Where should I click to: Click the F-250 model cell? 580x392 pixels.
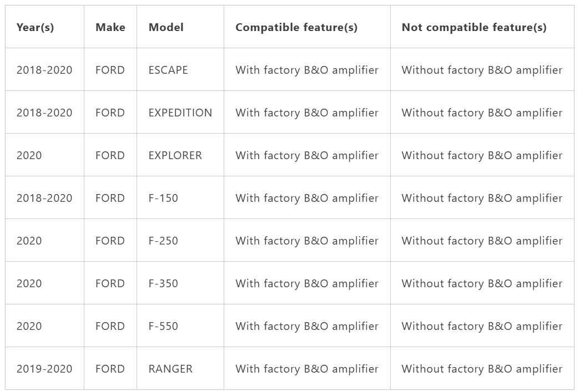coord(163,241)
